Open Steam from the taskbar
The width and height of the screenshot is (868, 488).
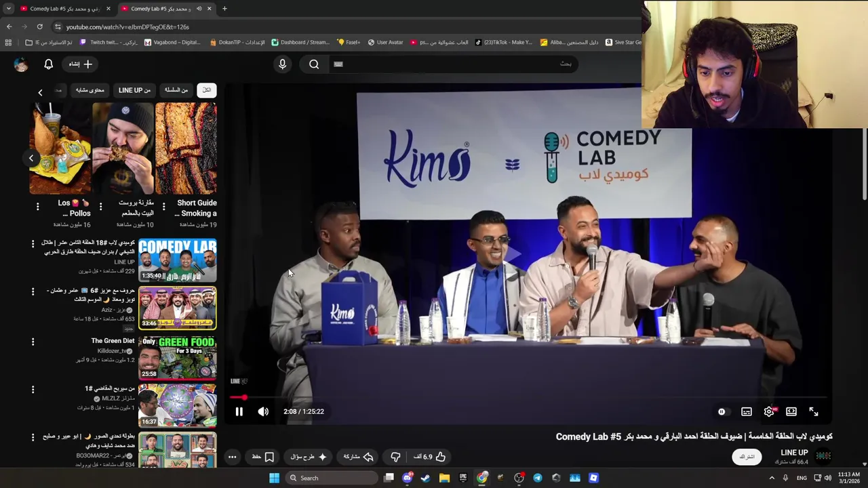click(425, 478)
